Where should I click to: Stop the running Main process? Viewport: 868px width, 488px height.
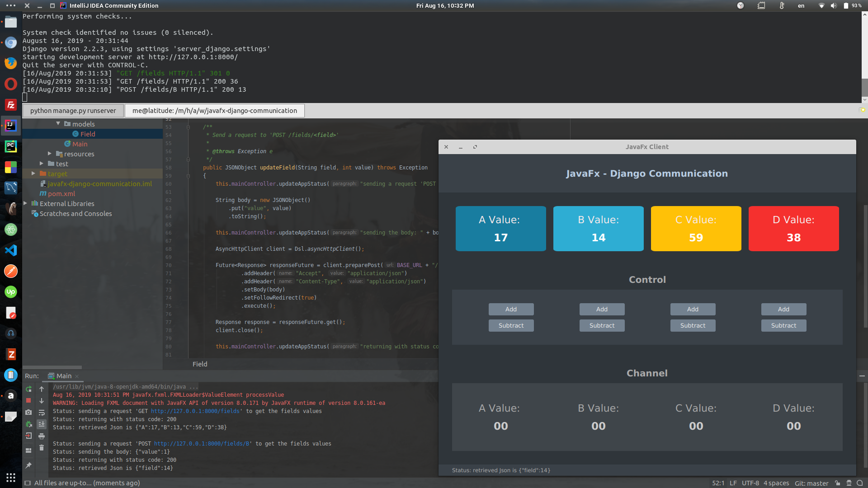tap(28, 401)
